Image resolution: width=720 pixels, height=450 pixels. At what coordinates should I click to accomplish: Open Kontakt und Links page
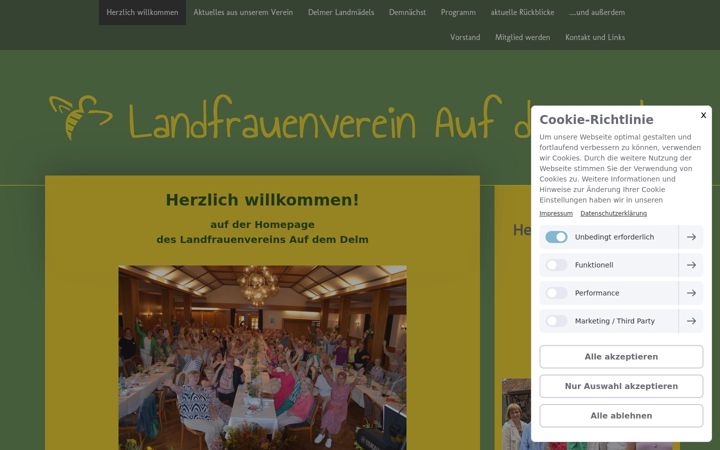pos(595,37)
